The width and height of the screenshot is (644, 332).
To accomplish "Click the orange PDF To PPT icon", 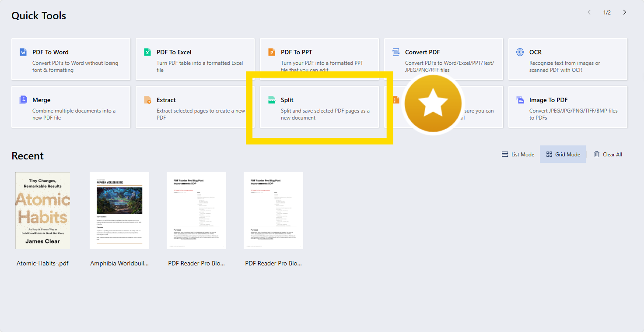I will (x=272, y=52).
